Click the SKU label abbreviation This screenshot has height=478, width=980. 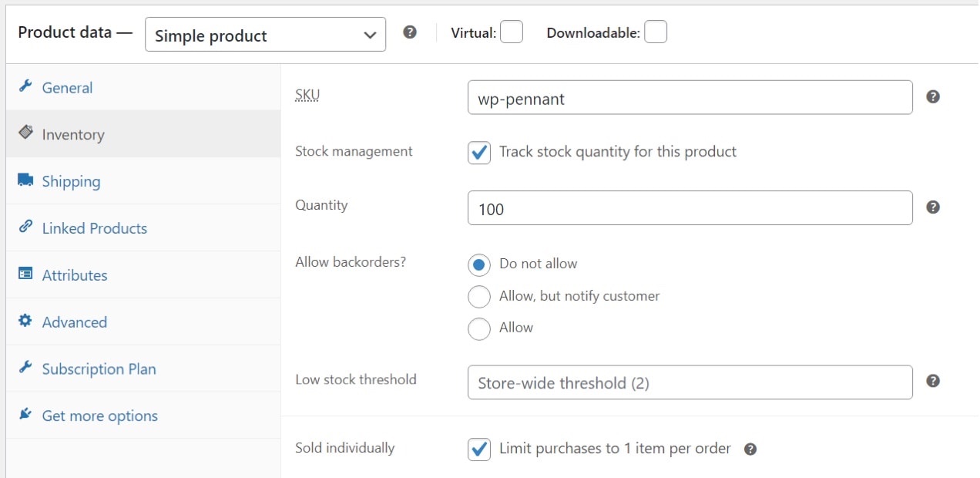(307, 96)
